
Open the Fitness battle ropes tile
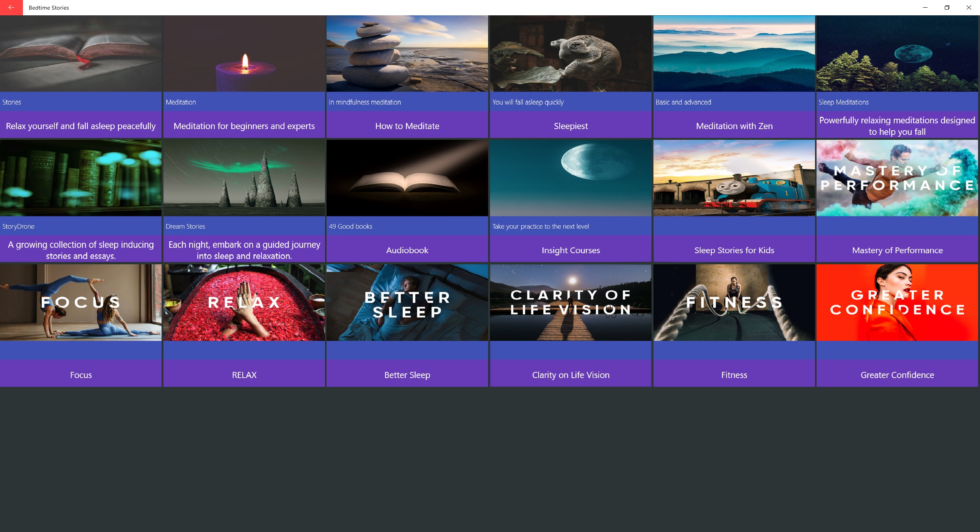tap(734, 303)
